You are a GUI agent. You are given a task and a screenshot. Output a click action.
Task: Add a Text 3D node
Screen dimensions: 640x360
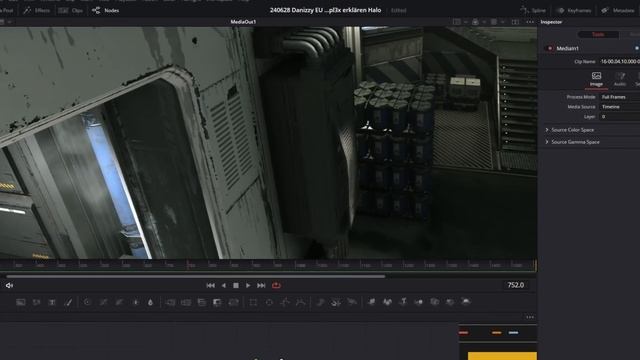403,302
